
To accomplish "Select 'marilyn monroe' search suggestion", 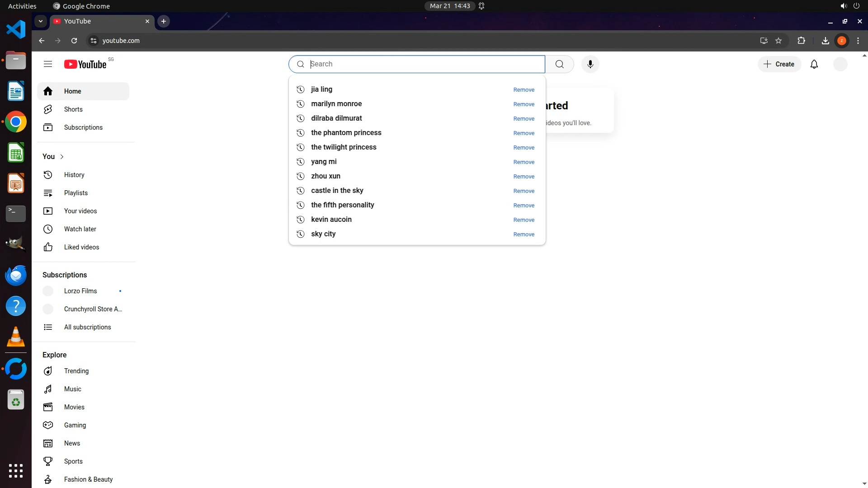I will click(336, 104).
